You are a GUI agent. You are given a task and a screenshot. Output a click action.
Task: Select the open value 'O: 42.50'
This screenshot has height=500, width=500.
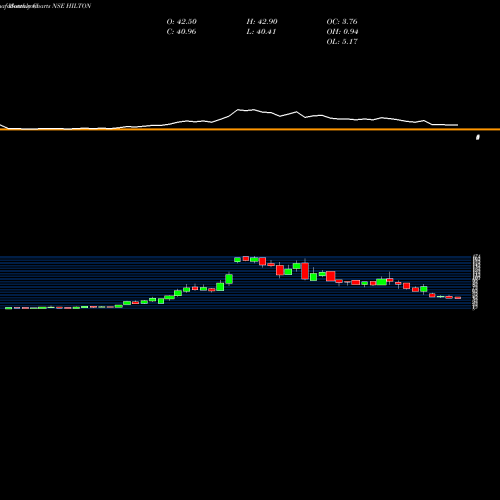coord(182,21)
